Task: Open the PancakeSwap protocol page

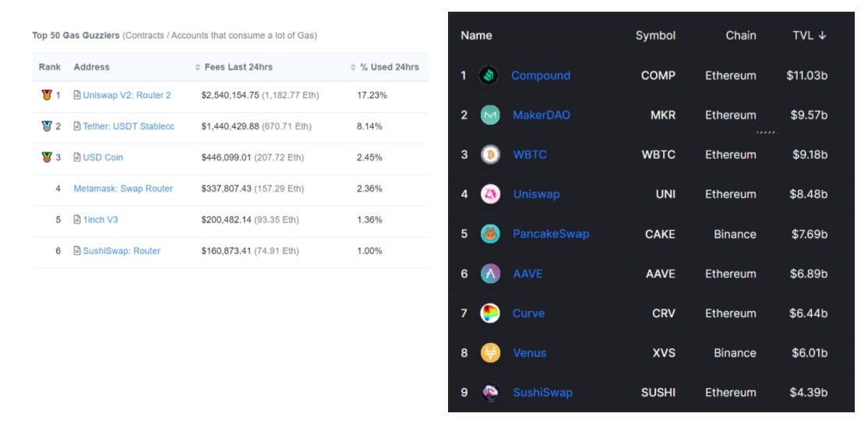Action: pyautogui.click(x=551, y=234)
